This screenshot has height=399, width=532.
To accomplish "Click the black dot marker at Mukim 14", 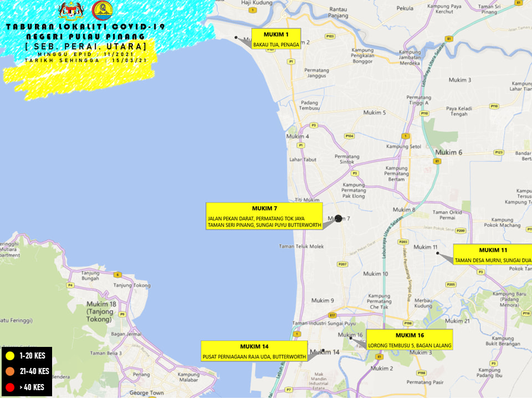I will tap(323, 350).
